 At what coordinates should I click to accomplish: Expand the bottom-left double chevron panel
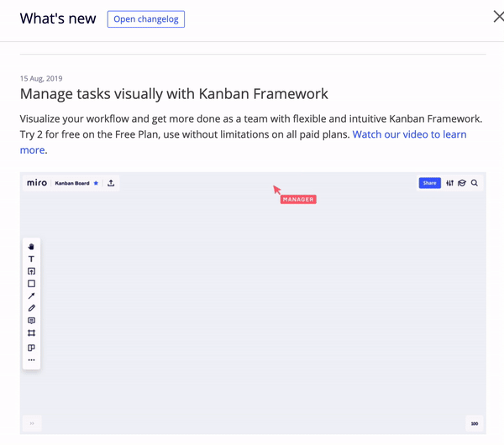(x=32, y=423)
